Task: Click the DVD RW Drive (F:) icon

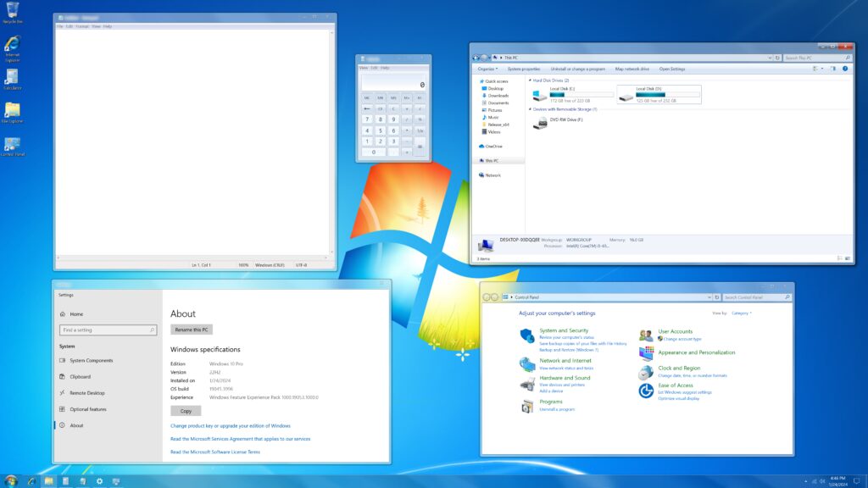Action: pos(540,123)
